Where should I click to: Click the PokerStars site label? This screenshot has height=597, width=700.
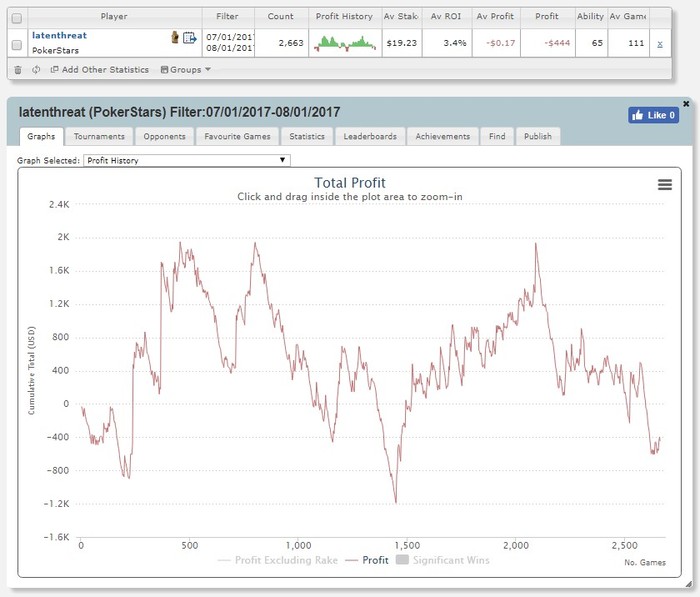(55, 50)
